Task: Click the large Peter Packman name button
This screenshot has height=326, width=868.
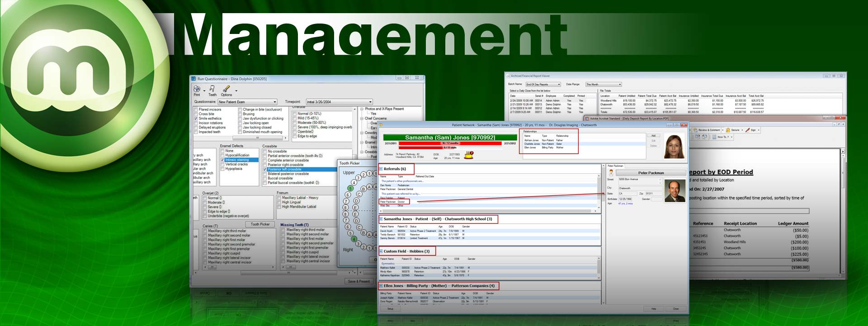Action: click(651, 173)
